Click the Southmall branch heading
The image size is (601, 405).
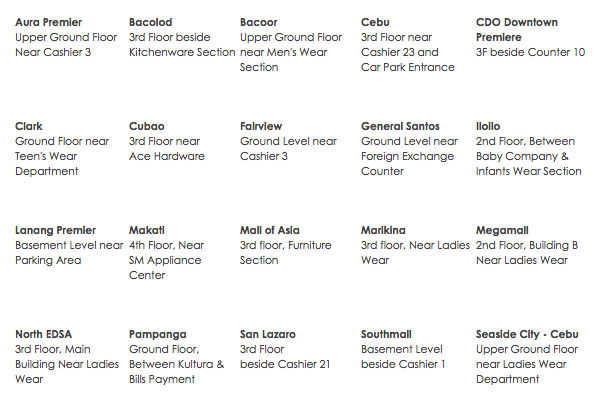(388, 334)
